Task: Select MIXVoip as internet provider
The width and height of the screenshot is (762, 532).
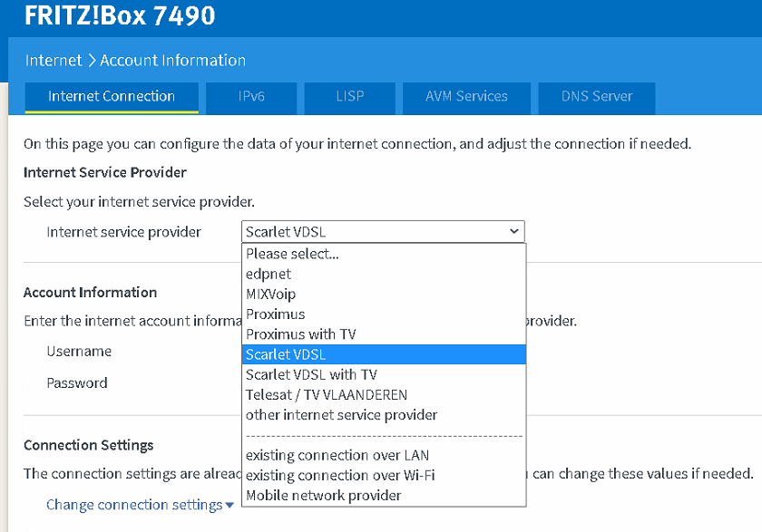Action: [270, 294]
